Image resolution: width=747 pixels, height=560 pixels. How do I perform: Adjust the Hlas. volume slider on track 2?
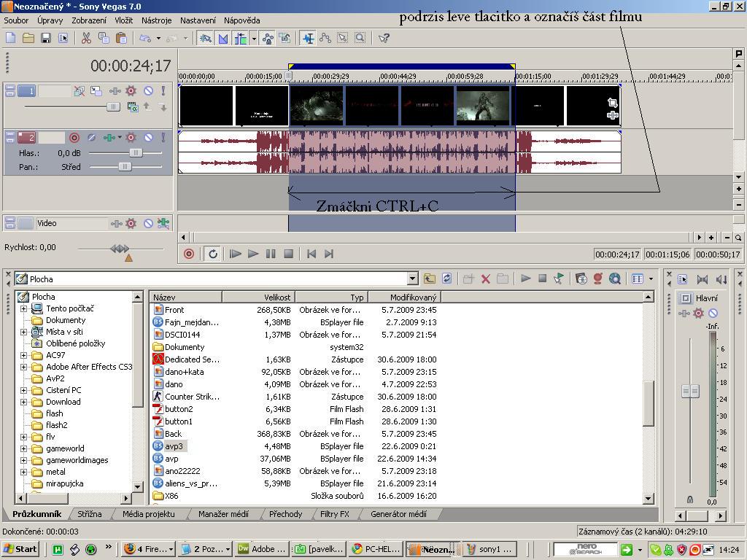(x=136, y=153)
